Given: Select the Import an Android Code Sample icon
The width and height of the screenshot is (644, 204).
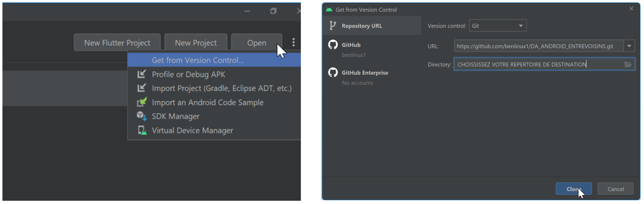Looking at the screenshot, I should coord(142,102).
